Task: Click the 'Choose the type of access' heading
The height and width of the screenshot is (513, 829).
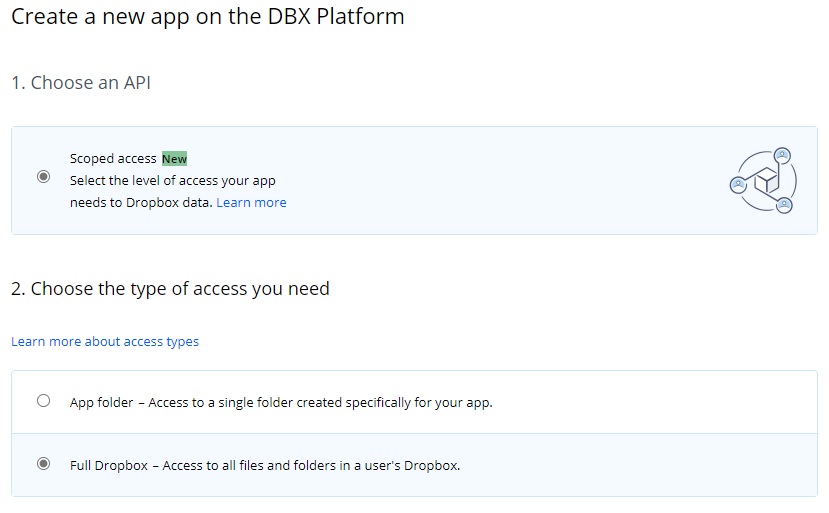Action: coord(170,289)
